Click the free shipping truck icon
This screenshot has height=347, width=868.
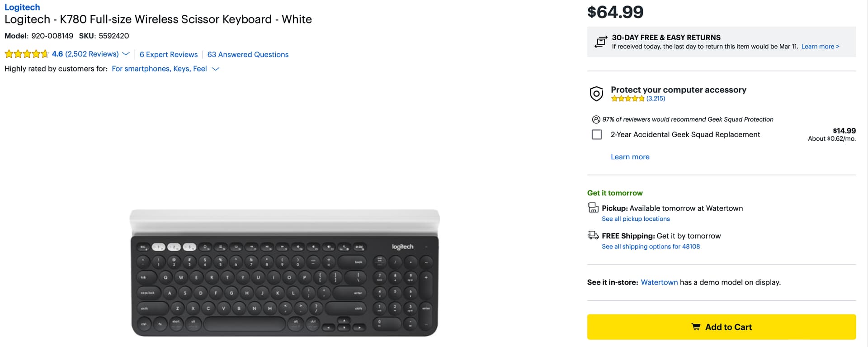593,235
